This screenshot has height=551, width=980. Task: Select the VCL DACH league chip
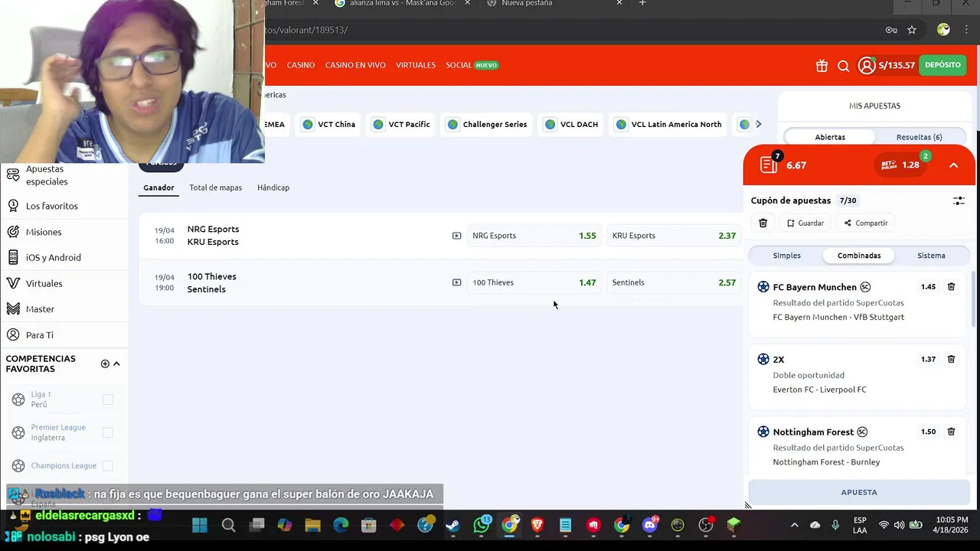tap(571, 125)
